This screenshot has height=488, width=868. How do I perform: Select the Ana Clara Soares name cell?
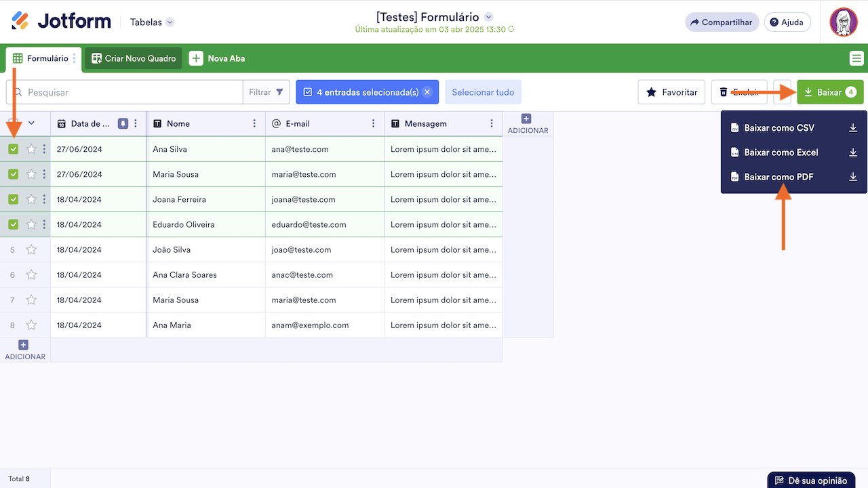click(x=206, y=274)
